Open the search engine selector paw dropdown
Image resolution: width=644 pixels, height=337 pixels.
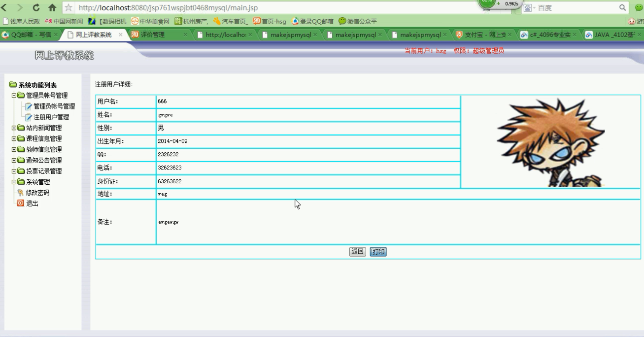(x=530, y=7)
